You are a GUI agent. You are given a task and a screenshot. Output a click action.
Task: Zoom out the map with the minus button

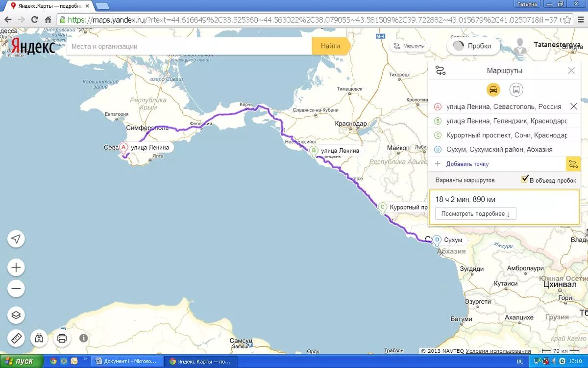(x=16, y=289)
